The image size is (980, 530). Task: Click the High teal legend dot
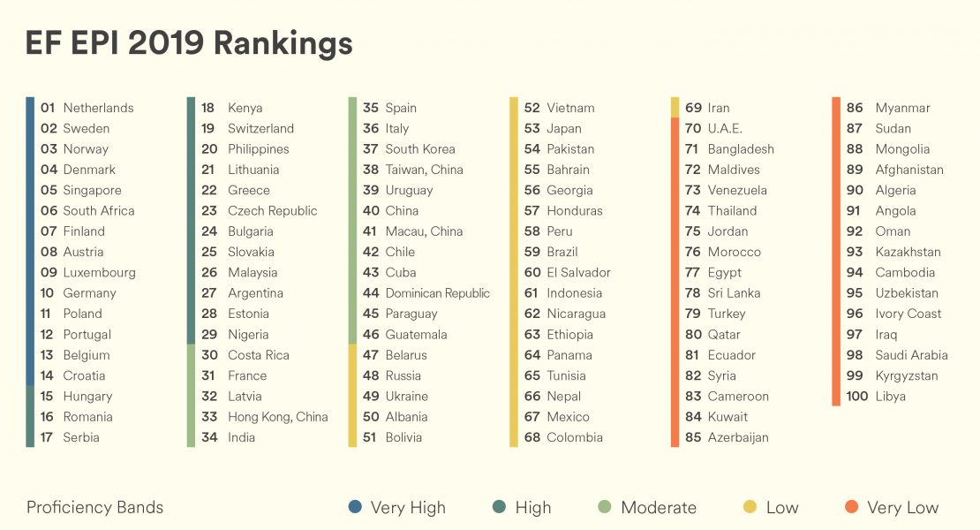(500, 507)
